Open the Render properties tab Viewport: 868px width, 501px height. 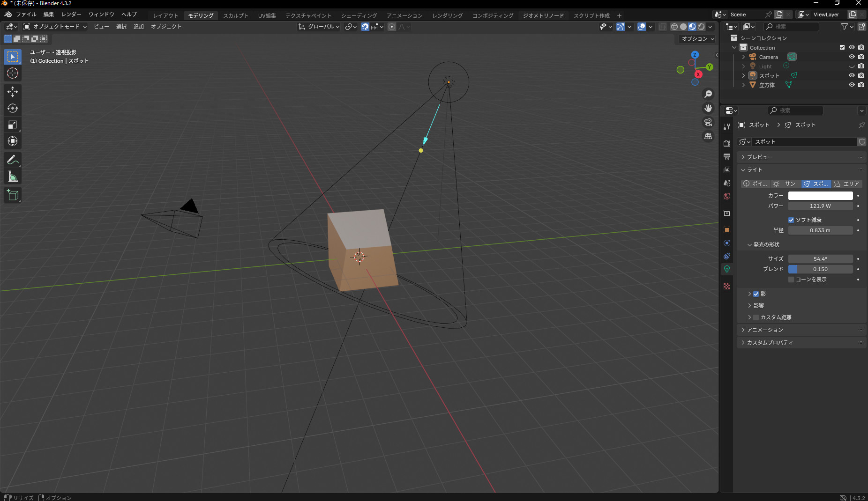(727, 143)
